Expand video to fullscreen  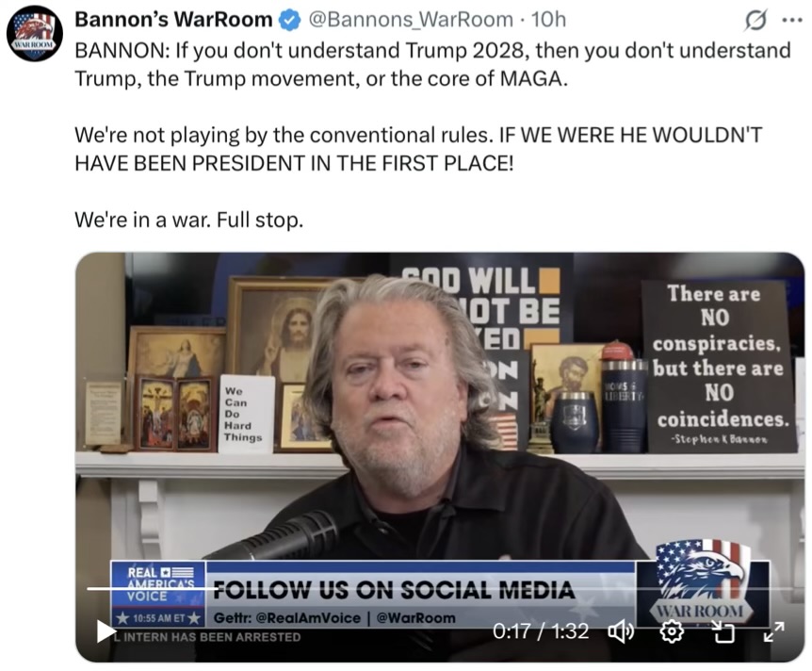point(773,631)
